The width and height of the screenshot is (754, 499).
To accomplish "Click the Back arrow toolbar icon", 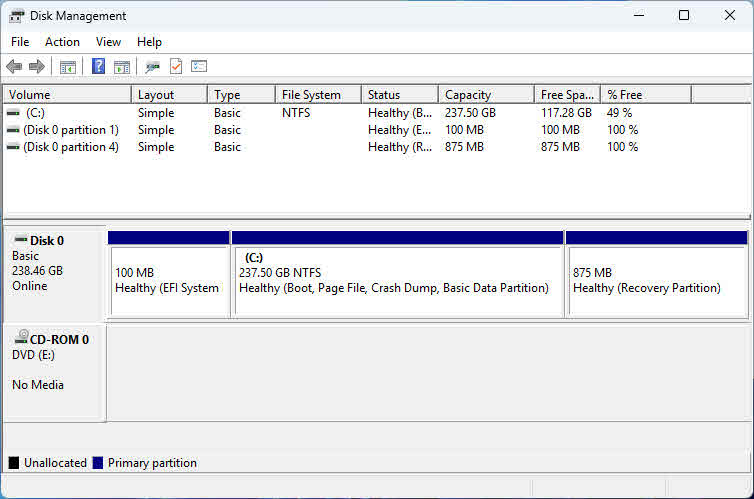I will click(14, 66).
